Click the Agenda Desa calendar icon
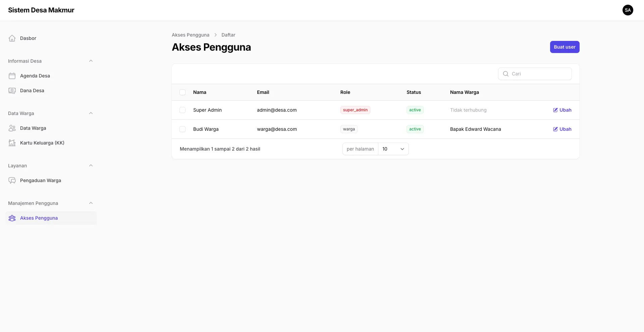 [12, 76]
